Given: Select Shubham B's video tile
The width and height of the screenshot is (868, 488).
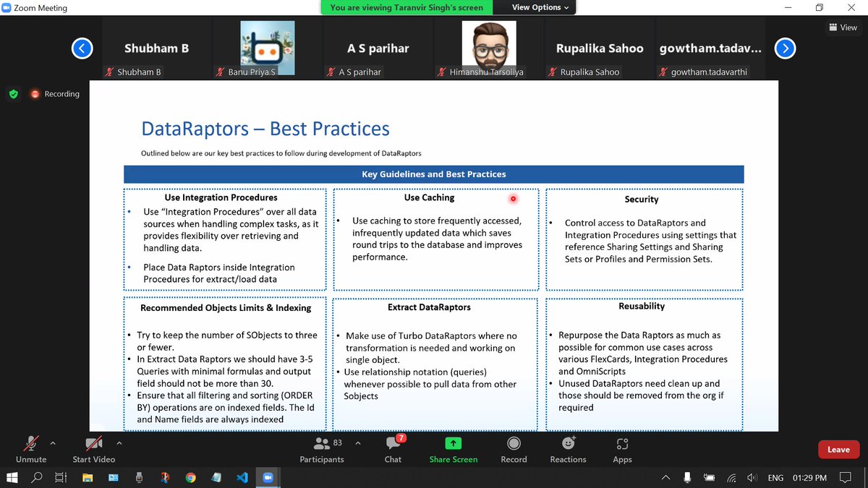Looking at the screenshot, I should pos(157,48).
